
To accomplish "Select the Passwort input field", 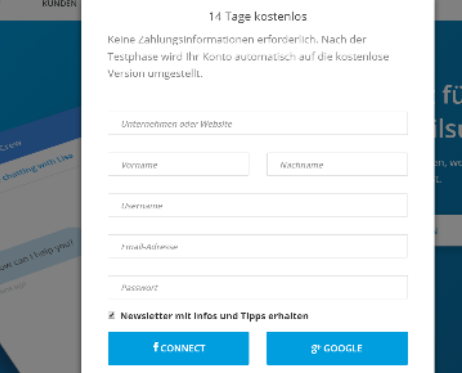I will (258, 287).
